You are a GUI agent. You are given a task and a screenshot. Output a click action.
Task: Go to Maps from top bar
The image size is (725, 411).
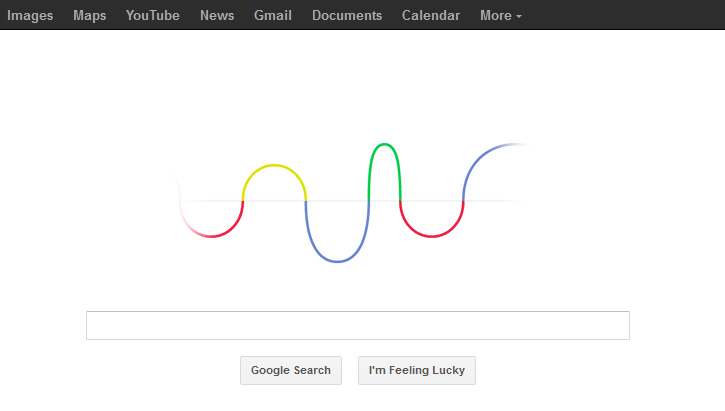point(89,15)
